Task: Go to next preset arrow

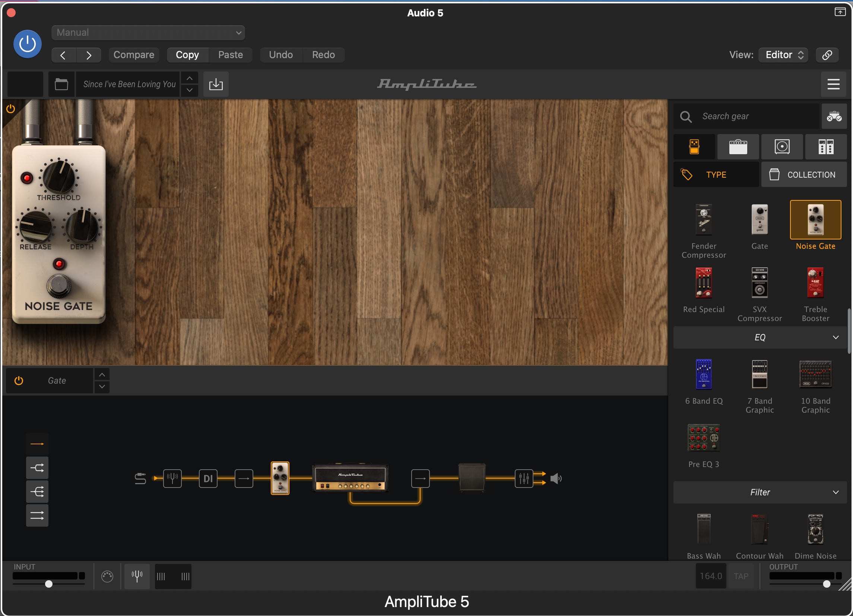Action: [89, 55]
